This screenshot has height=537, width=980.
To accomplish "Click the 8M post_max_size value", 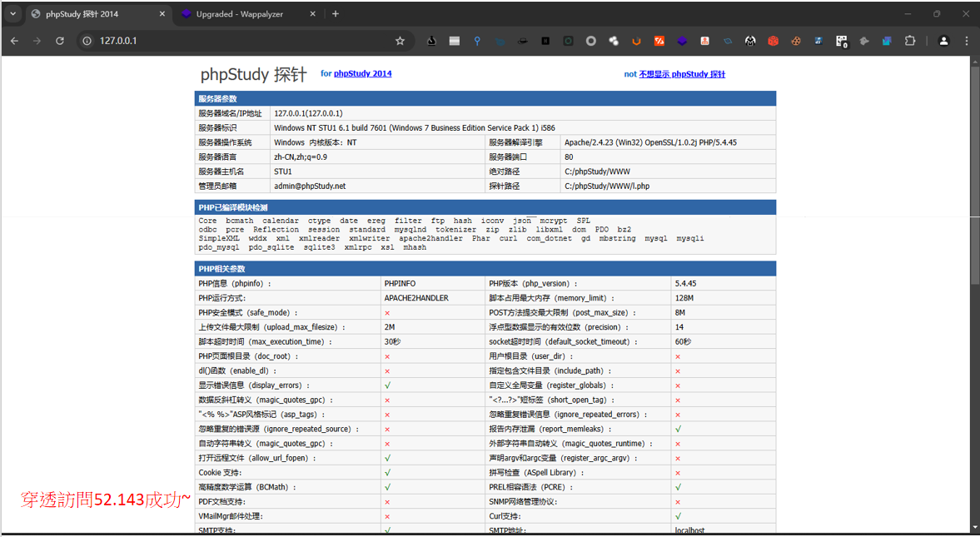I will pos(680,312).
